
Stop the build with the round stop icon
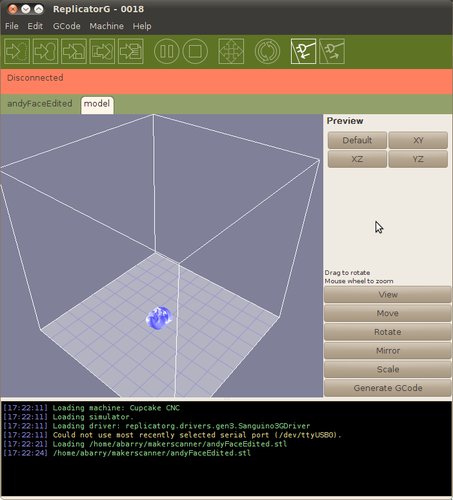(195, 51)
